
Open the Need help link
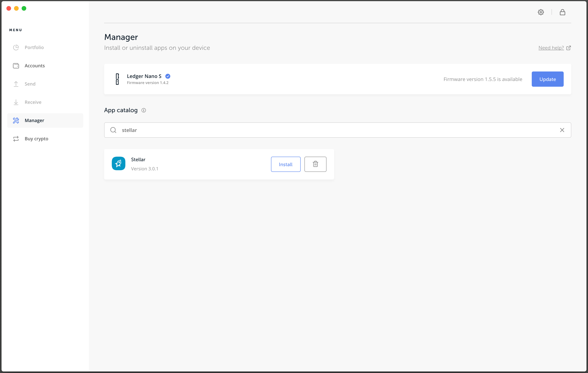tap(551, 48)
